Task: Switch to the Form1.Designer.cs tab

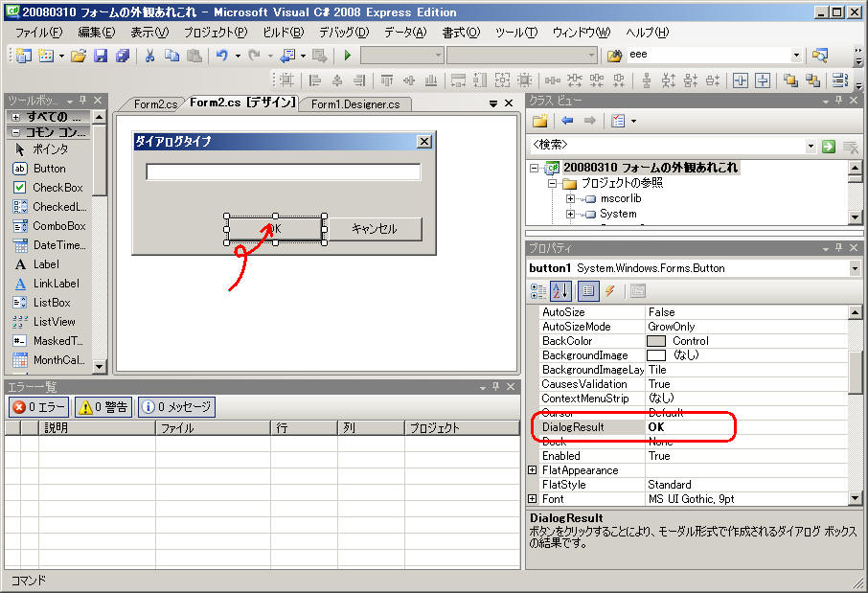Action: pos(355,103)
